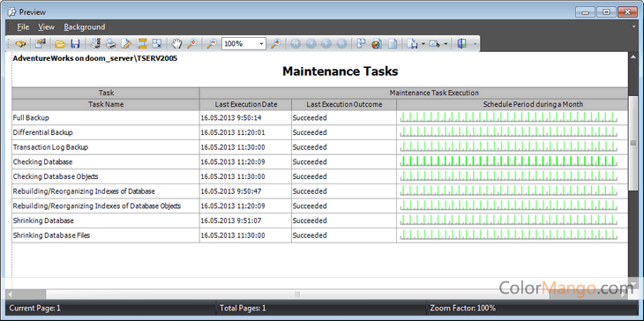
Task: Click date "16.05.2013 11:20:01" cell
Action: pos(245,132)
